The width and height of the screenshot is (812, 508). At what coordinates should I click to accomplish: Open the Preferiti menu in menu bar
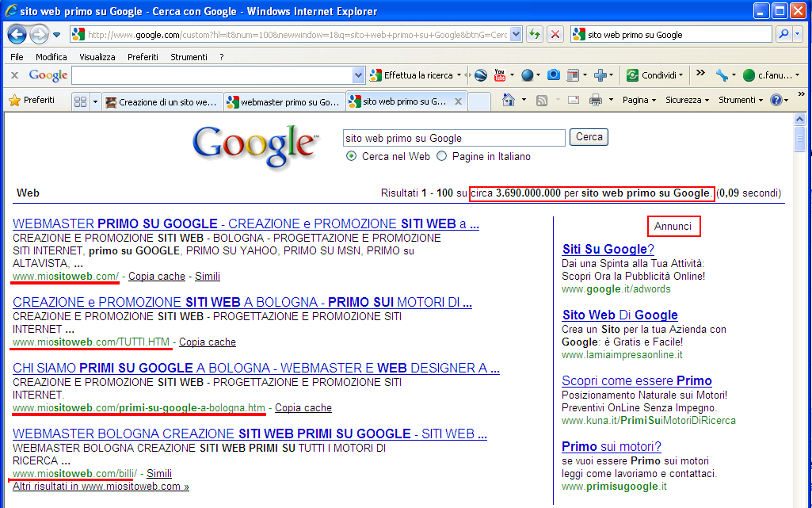[143, 57]
